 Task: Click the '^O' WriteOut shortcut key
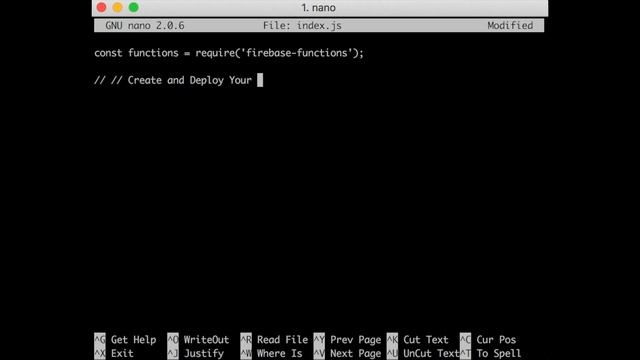coord(173,340)
